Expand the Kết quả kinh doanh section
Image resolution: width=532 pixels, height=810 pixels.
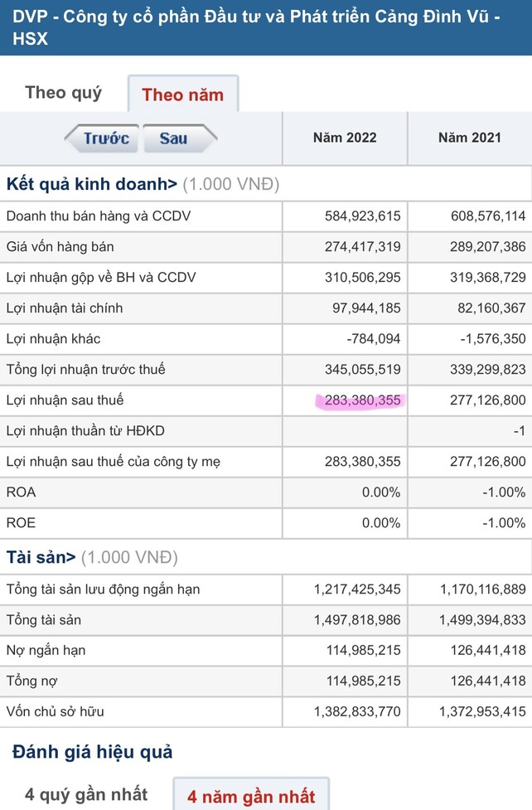91,184
